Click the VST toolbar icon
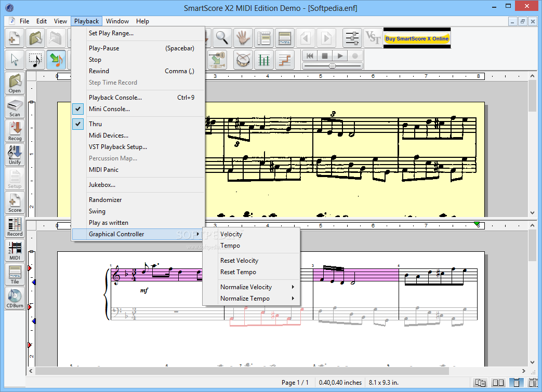Screen dimensions: 542x392 coord(373,38)
